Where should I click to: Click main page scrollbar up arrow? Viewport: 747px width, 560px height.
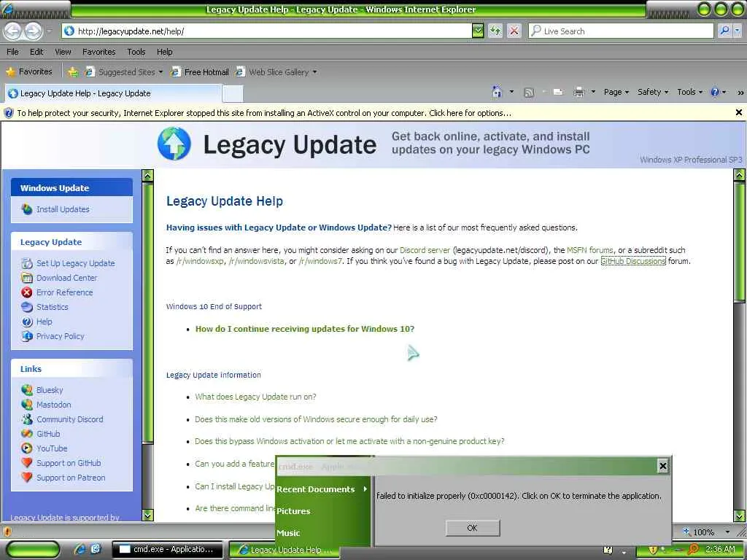(740, 175)
